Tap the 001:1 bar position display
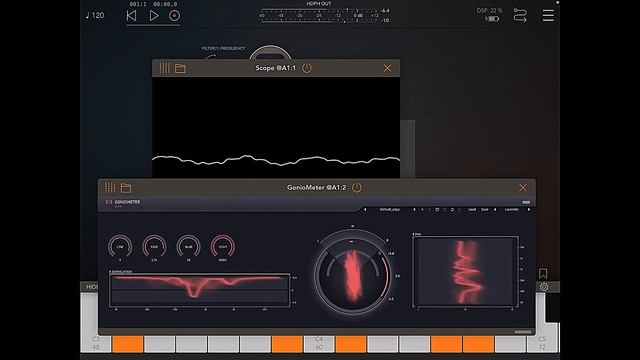Screen dimensions: 640x360 coord(138,4)
